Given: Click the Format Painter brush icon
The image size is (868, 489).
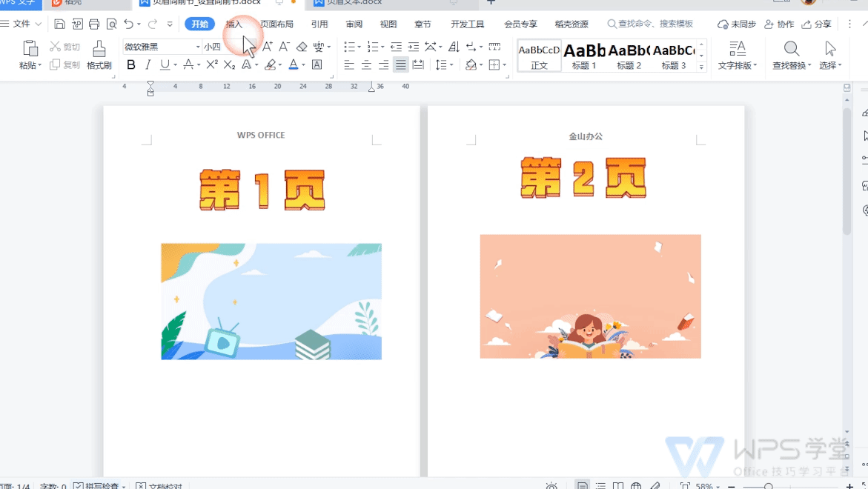Looking at the screenshot, I should tap(99, 49).
